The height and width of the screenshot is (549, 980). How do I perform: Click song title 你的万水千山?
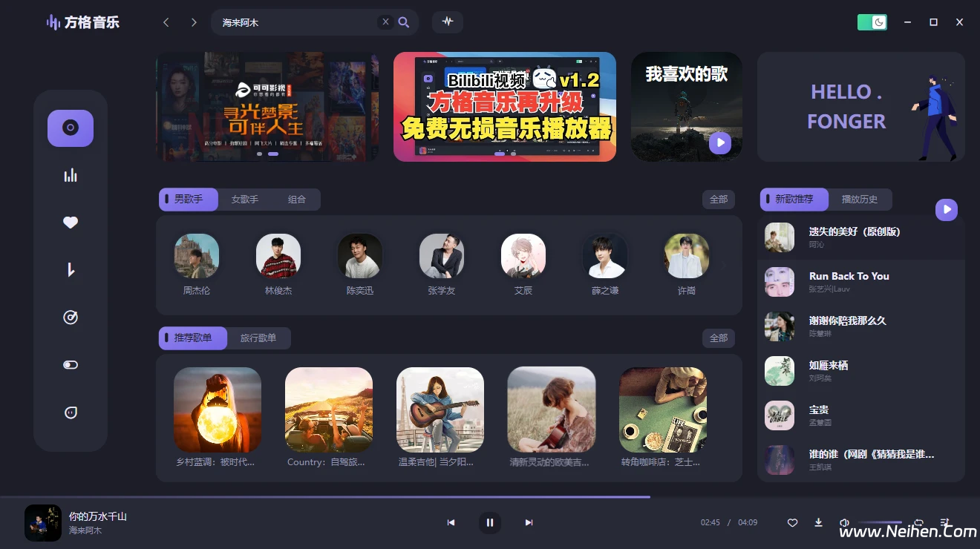[98, 516]
